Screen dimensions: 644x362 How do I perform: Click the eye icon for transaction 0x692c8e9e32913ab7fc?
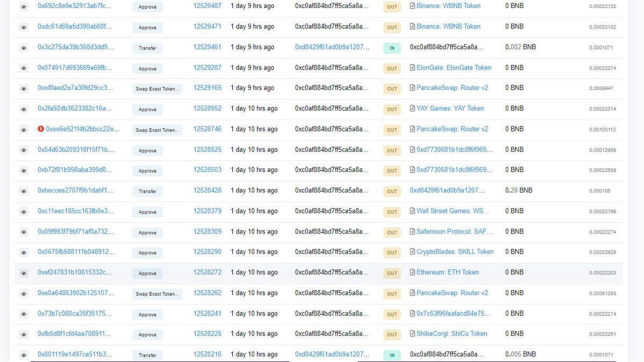pyautogui.click(x=24, y=7)
